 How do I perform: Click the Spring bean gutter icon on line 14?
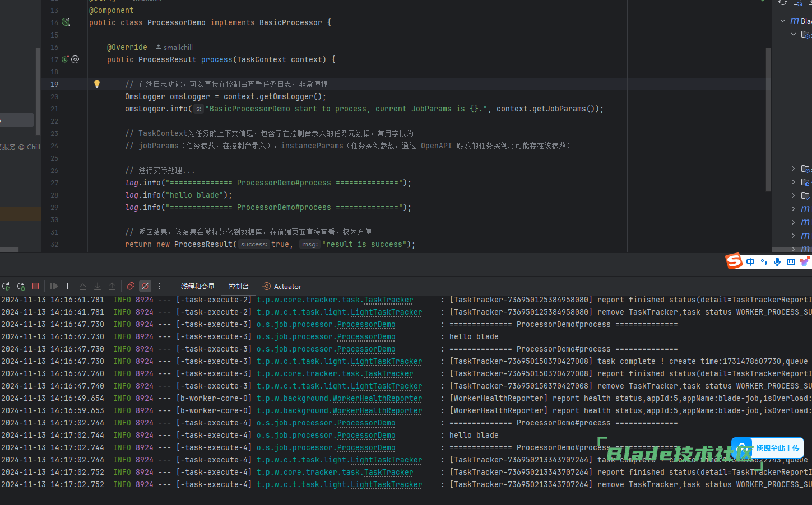click(66, 22)
